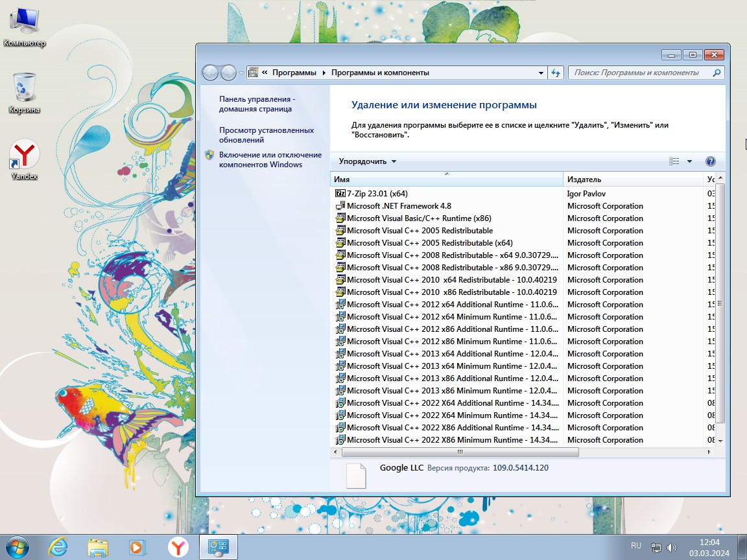Click version number 109.0.5414.120
This screenshot has width=747, height=560.
coord(520,467)
